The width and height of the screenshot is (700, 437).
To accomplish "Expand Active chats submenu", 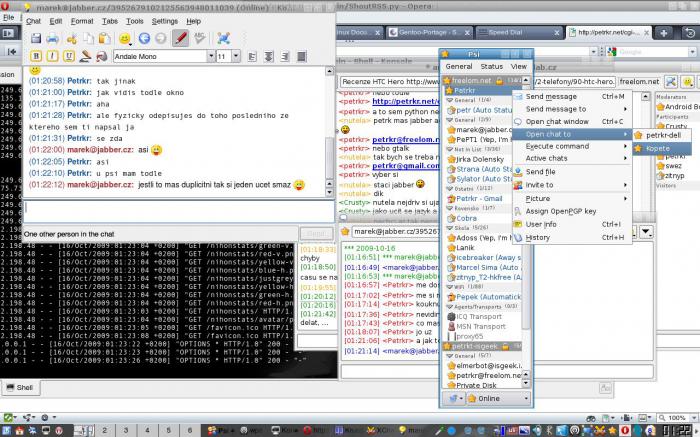I will (571, 158).
